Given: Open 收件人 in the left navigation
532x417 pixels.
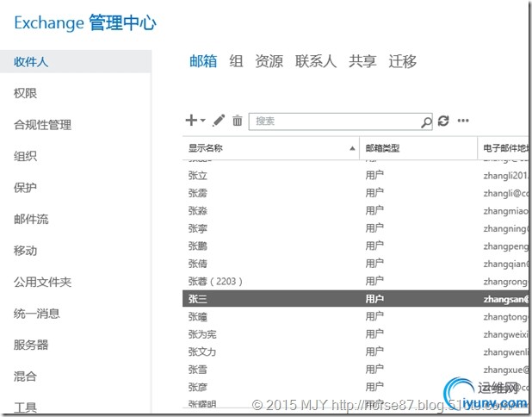Looking at the screenshot, I should pyautogui.click(x=75, y=61).
